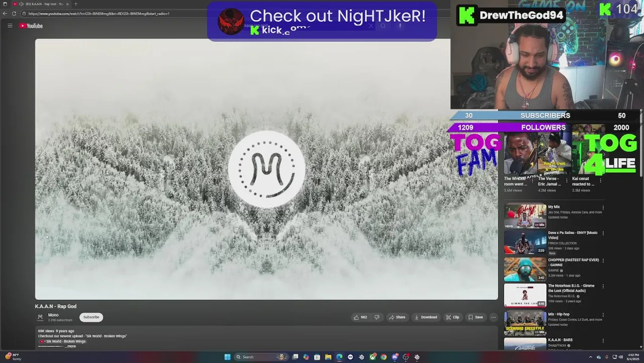Open options for Dave x Pa Salieu ENVY
Screen dimensions: 644x363
coord(603,233)
